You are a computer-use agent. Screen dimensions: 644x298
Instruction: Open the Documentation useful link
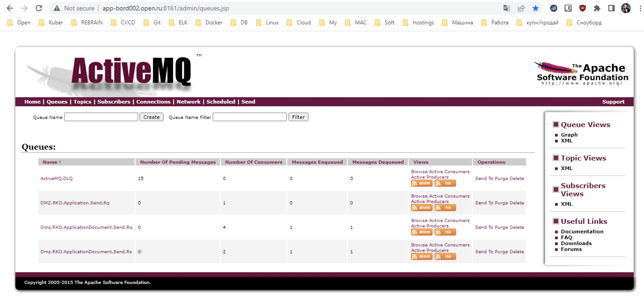coord(582,231)
